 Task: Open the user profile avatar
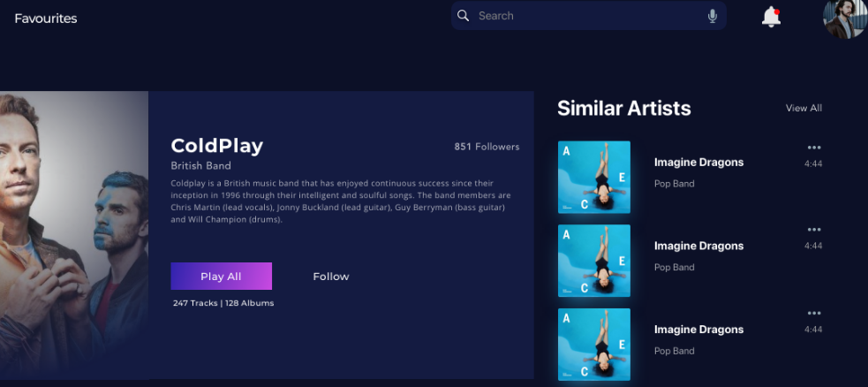click(844, 19)
